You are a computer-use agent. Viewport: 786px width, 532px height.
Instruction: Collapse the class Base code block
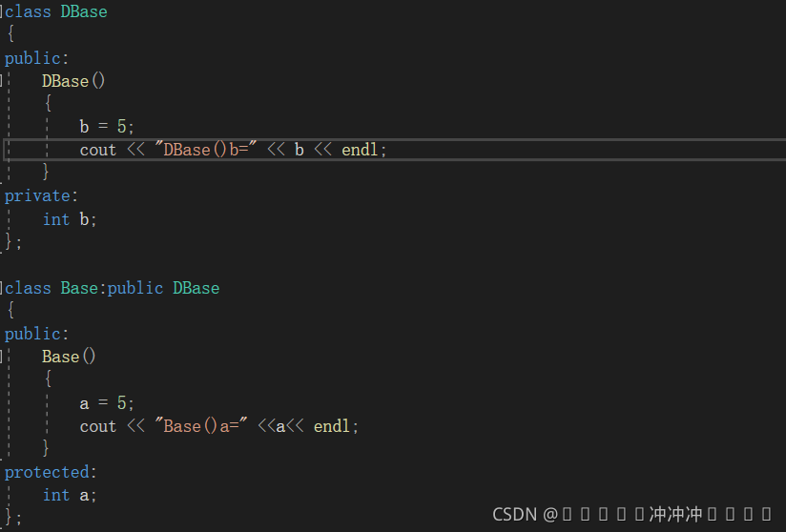[2, 289]
